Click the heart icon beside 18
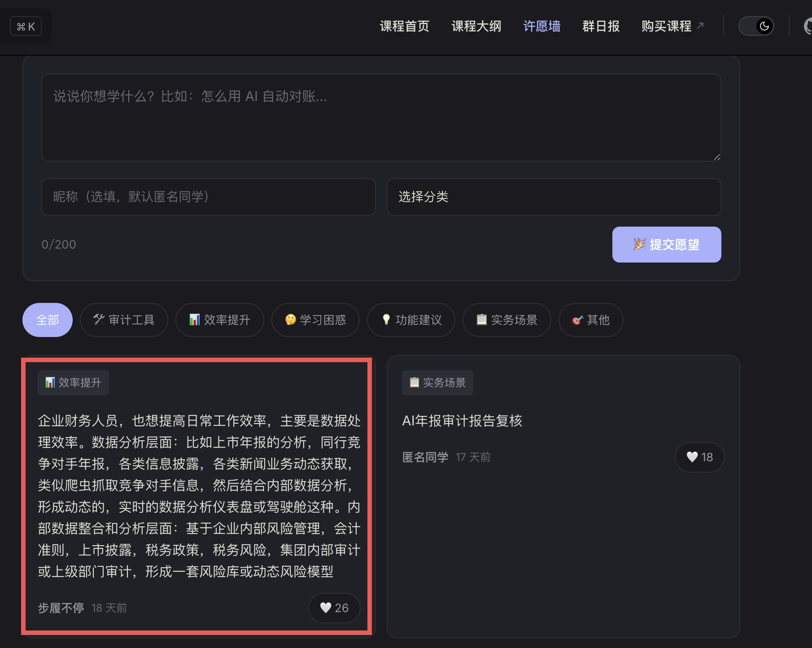The width and height of the screenshot is (812, 648). tap(692, 457)
